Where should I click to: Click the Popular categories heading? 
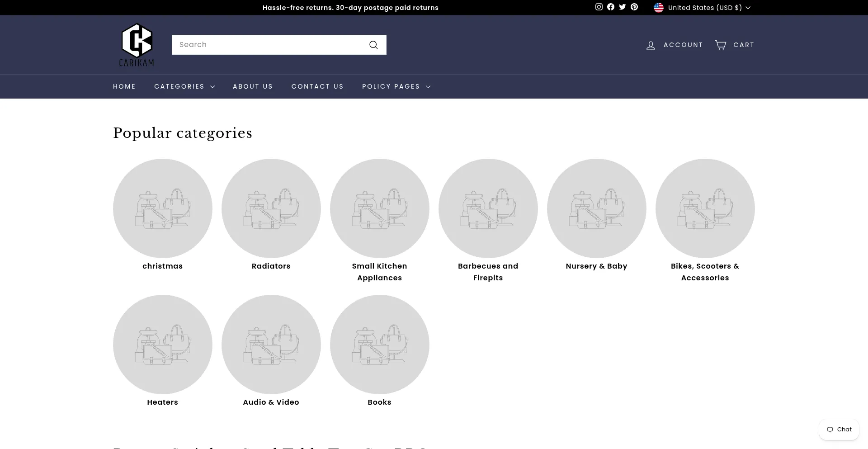pos(183,133)
